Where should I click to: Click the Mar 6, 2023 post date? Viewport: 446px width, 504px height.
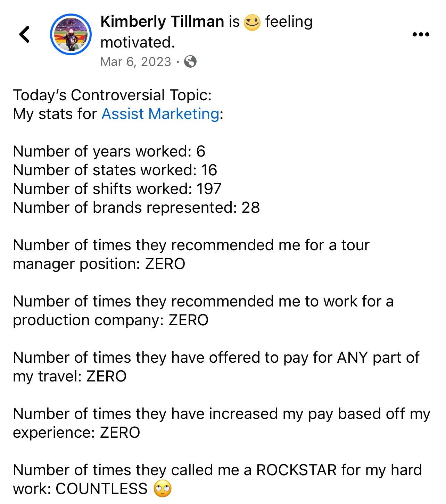coord(136,62)
